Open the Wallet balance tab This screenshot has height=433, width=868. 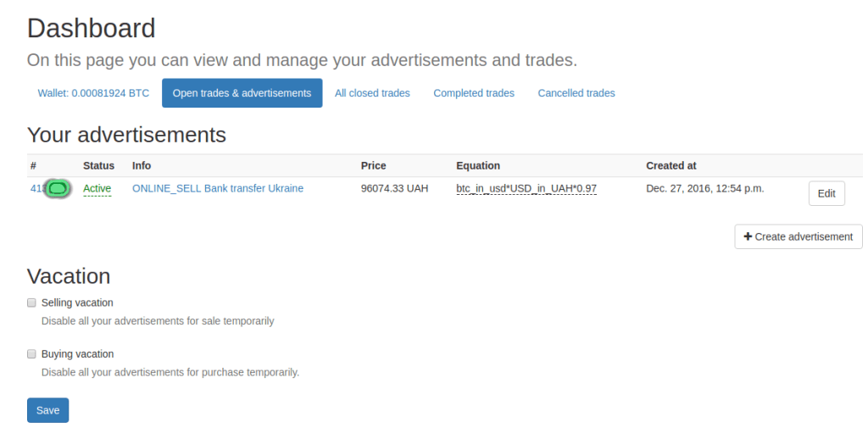coord(93,93)
